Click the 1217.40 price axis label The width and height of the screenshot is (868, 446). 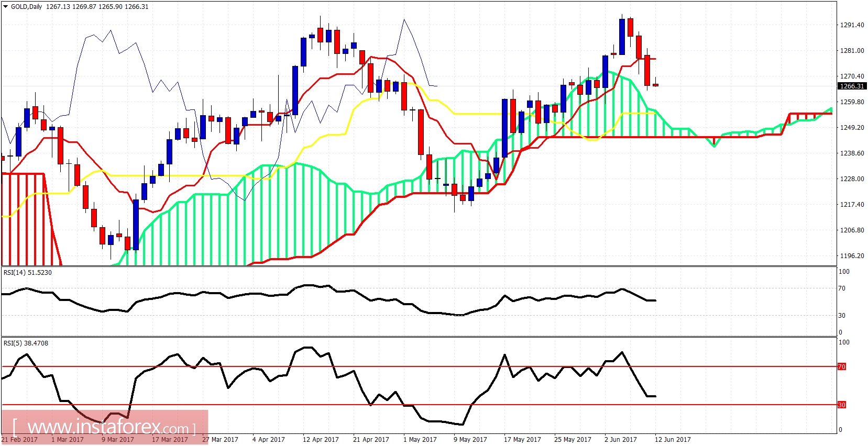[x=852, y=205]
